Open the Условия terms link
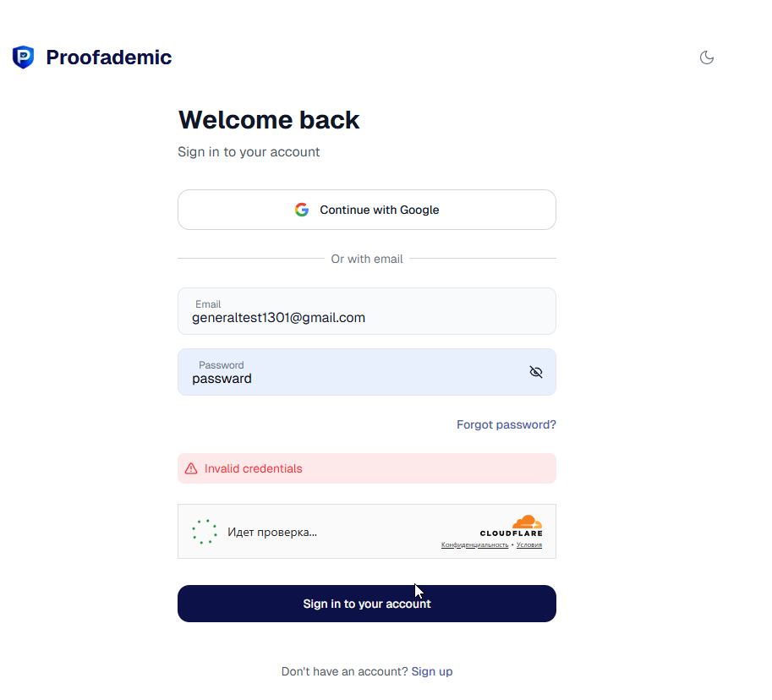The width and height of the screenshot is (772, 700). 529,545
